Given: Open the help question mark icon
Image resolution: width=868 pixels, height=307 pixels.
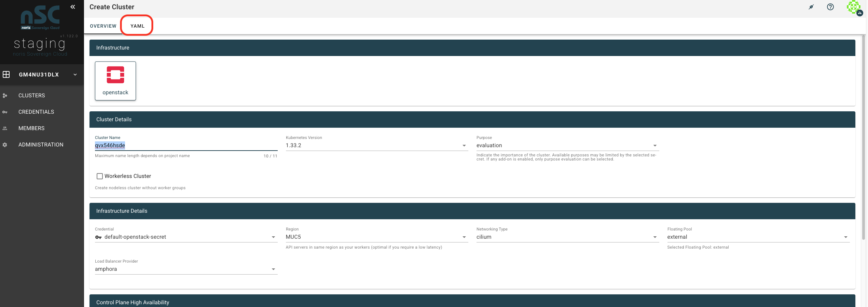Looking at the screenshot, I should point(830,7).
